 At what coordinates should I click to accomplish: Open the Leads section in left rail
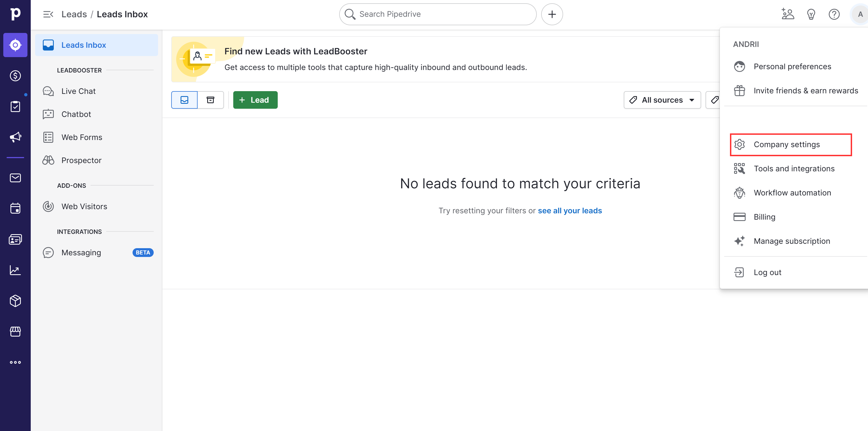pos(15,45)
